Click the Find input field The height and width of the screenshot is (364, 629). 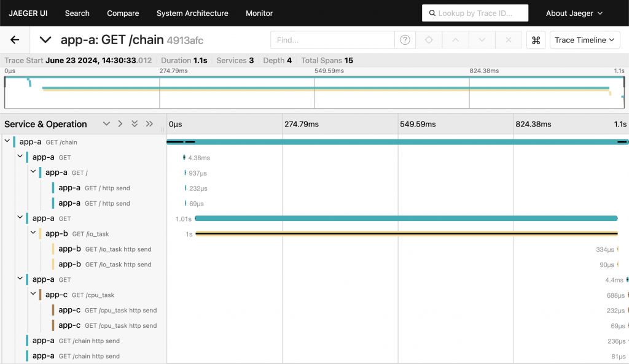coord(332,40)
